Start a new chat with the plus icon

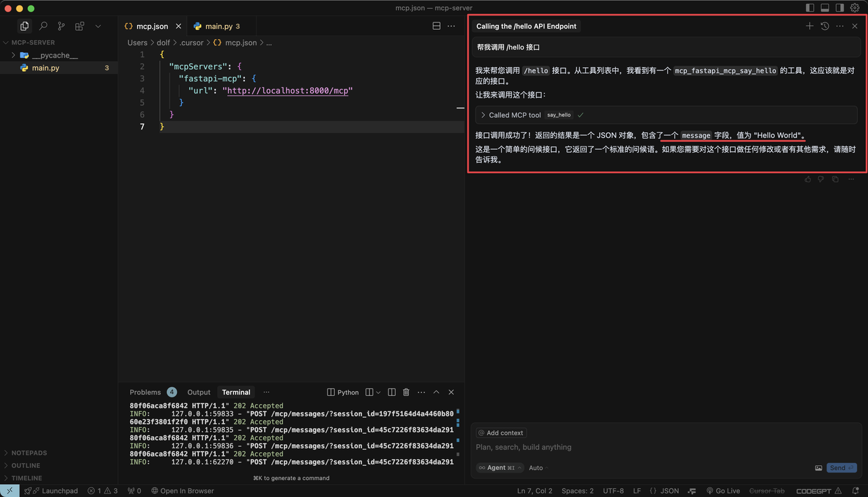coord(810,26)
